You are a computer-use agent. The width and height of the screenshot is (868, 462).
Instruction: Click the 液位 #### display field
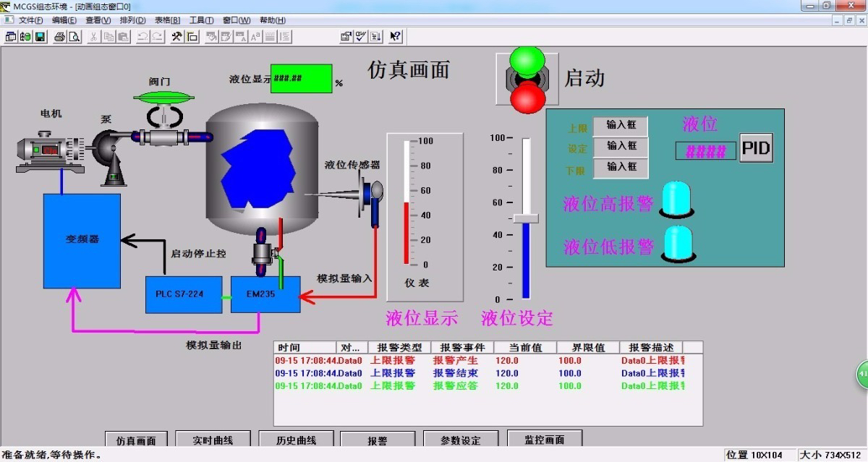click(x=705, y=151)
